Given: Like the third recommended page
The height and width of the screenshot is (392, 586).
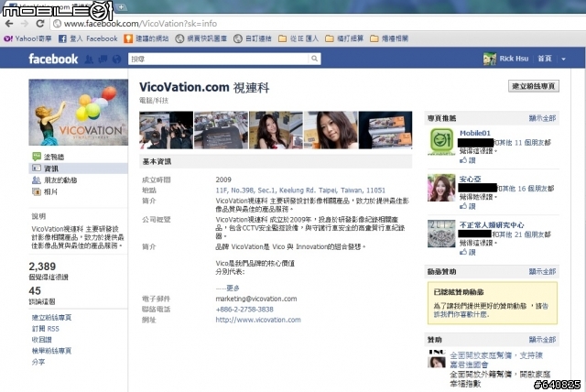Looking at the screenshot, I should tap(468, 252).
